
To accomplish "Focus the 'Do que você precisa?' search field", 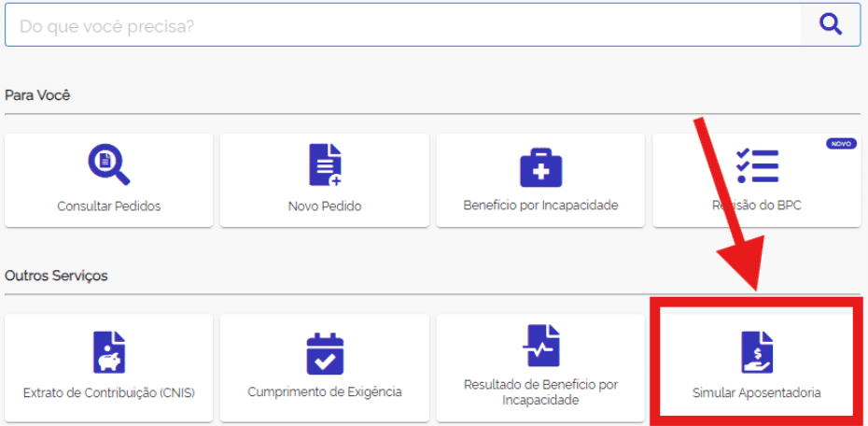I will [x=401, y=25].
